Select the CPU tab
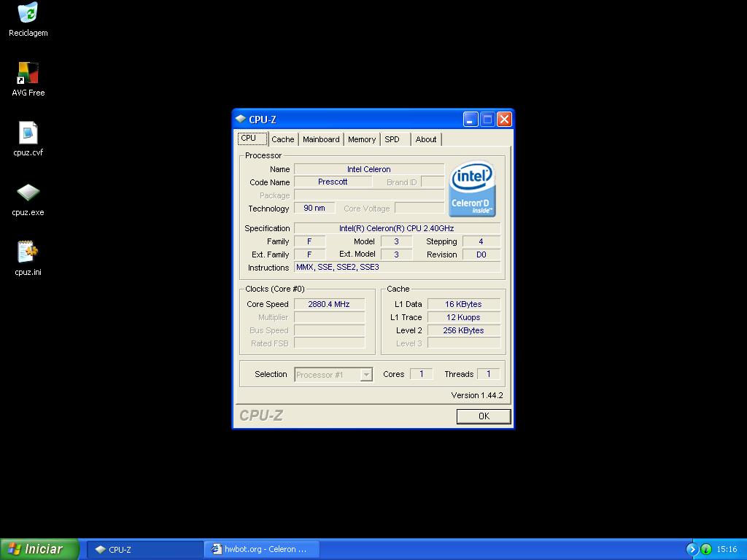This screenshot has width=747, height=560. 253,138
